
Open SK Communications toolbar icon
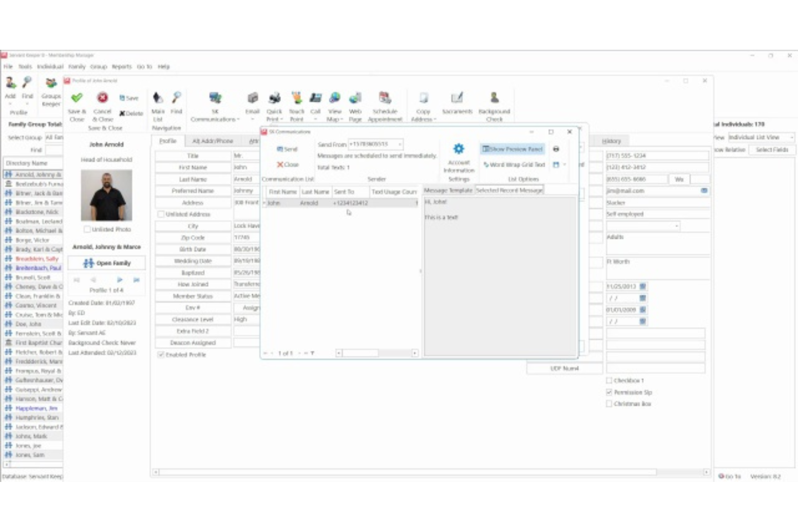point(215,98)
